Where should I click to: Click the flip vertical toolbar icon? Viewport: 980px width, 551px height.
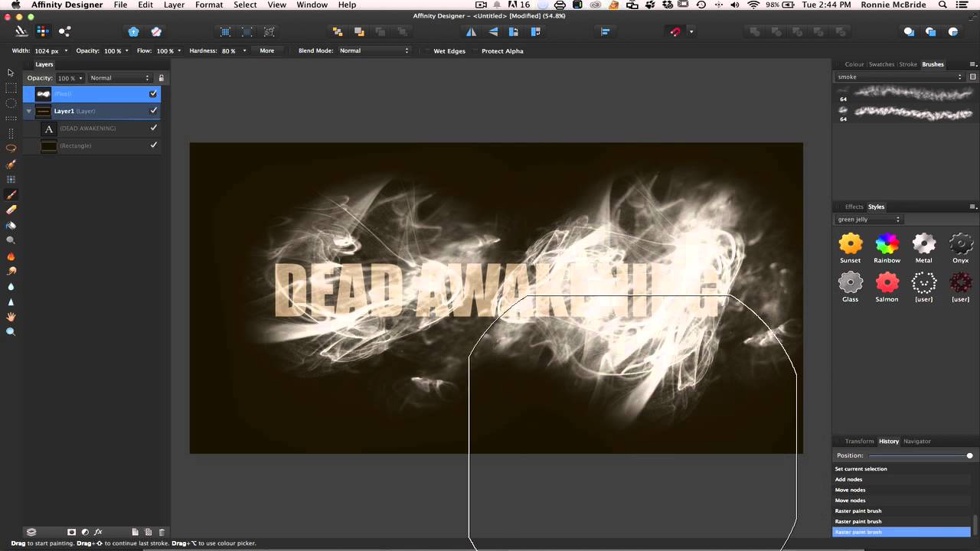(493, 31)
